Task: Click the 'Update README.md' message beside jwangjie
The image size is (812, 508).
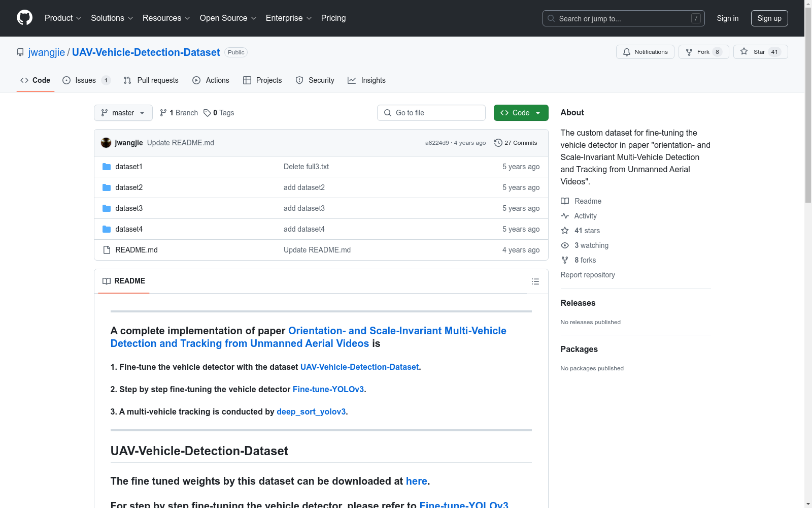Action: tap(181, 143)
